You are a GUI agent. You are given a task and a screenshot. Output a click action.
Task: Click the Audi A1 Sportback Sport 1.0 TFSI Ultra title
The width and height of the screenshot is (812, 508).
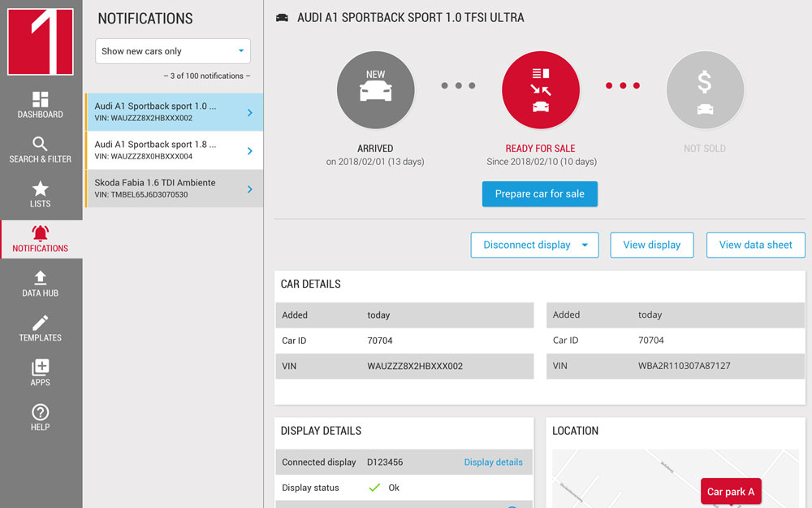point(411,18)
